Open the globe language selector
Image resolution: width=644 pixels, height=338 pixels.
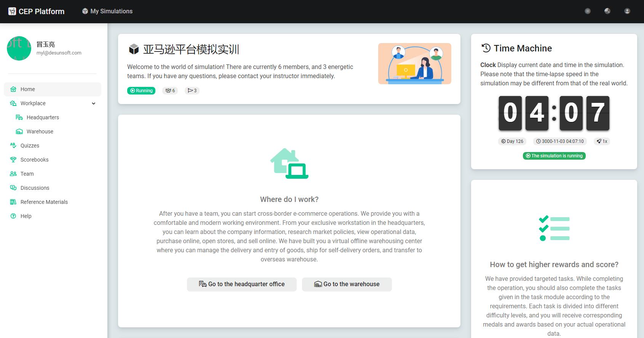tap(607, 11)
